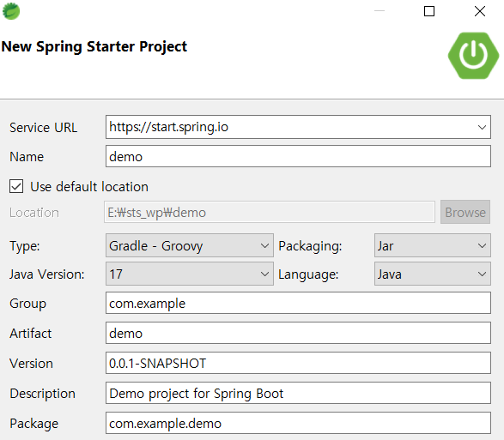Click the Packaging label

[x=310, y=246]
